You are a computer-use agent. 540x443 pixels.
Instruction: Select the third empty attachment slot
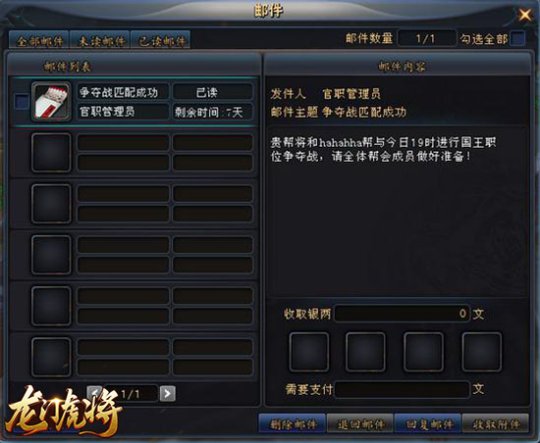(x=424, y=352)
